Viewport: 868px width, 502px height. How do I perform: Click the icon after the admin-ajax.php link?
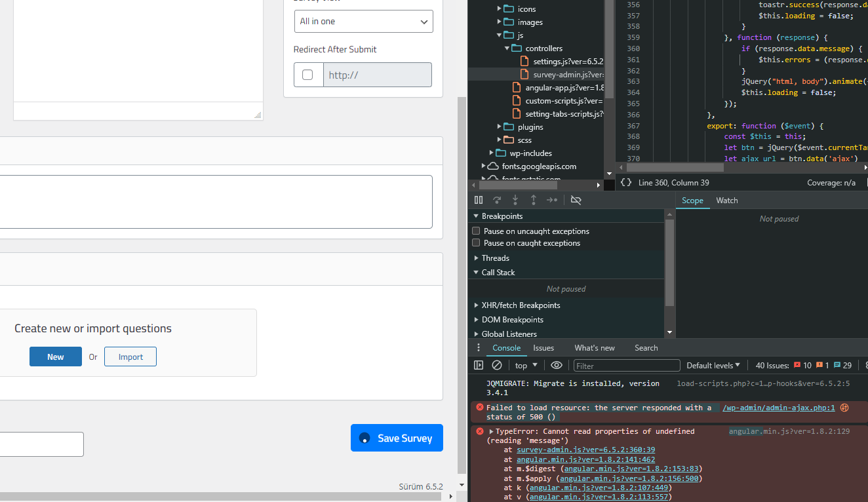[x=844, y=408]
